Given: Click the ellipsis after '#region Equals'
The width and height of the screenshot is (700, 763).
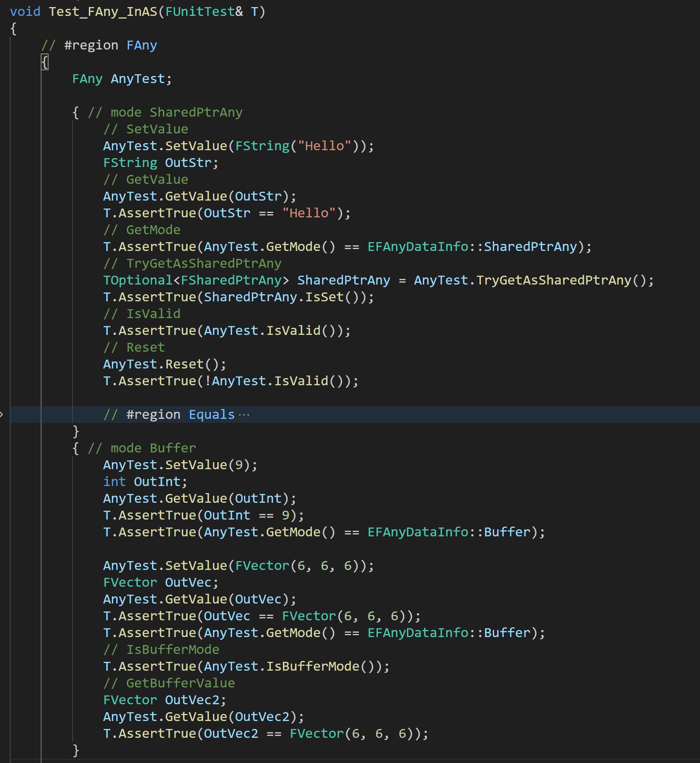Looking at the screenshot, I should click(244, 415).
